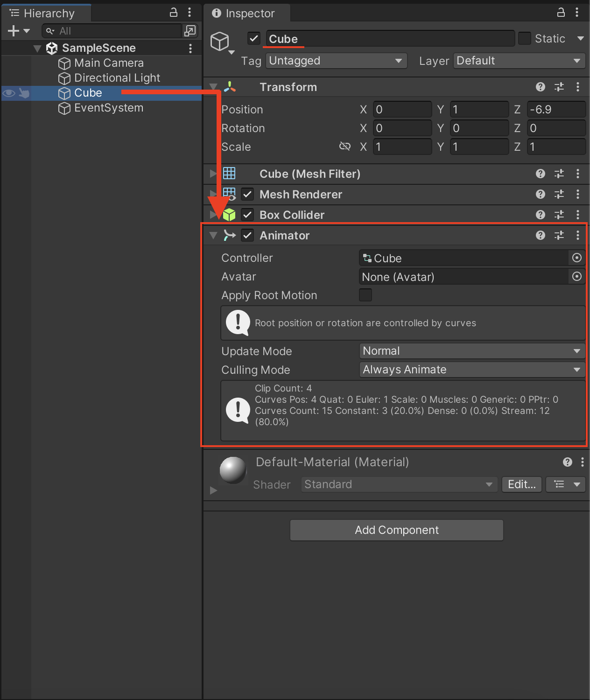Open the Culling Mode dropdown

[471, 369]
